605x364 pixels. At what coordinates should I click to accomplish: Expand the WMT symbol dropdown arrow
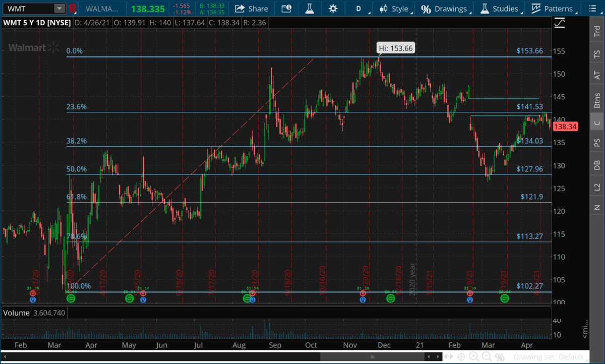coord(59,9)
